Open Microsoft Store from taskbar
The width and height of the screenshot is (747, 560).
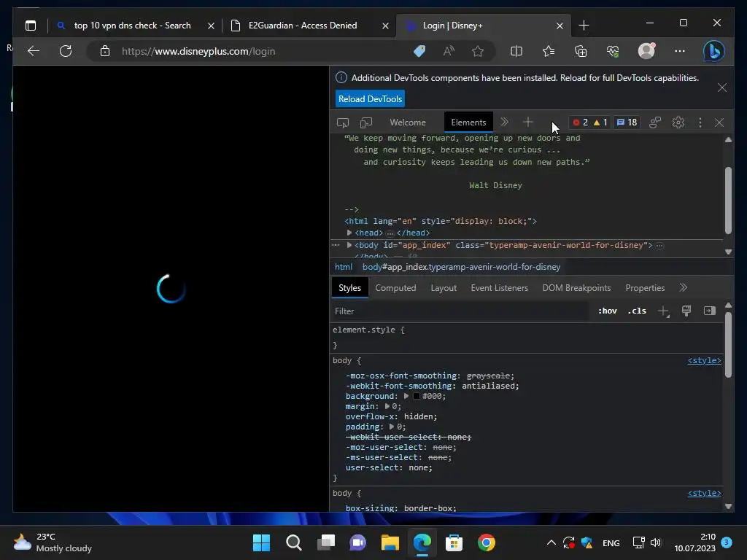pos(454,542)
